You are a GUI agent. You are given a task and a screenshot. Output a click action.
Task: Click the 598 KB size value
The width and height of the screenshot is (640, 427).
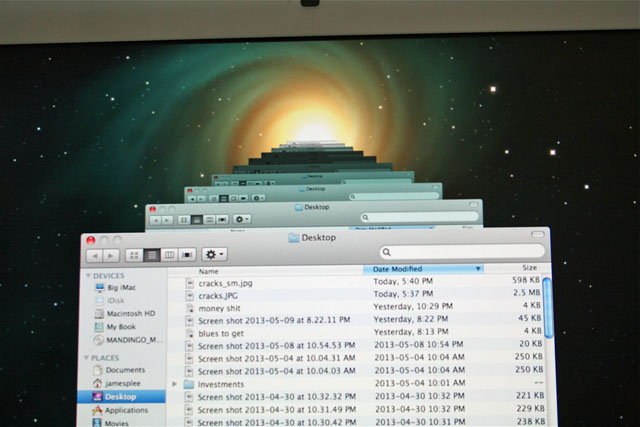(x=526, y=280)
